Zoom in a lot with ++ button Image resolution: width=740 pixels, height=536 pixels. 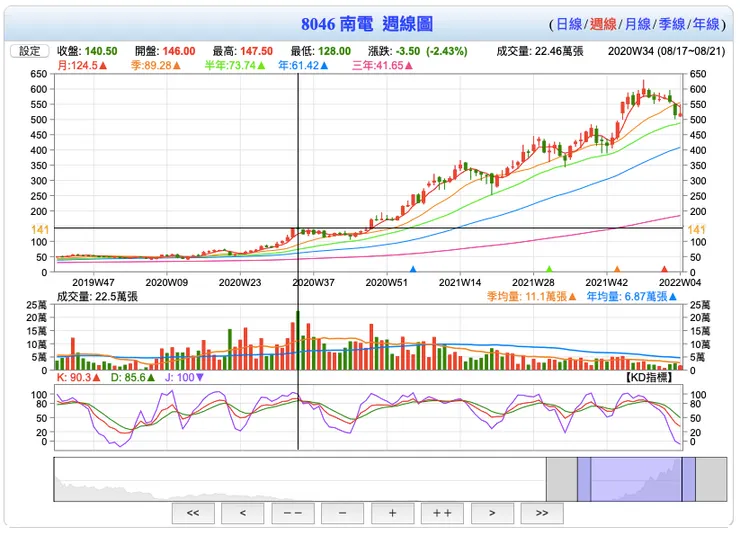tap(442, 513)
